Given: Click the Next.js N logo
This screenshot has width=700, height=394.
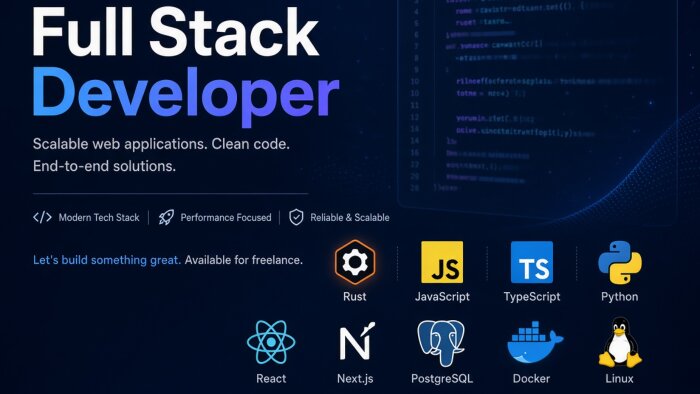Looking at the screenshot, I should tap(357, 341).
